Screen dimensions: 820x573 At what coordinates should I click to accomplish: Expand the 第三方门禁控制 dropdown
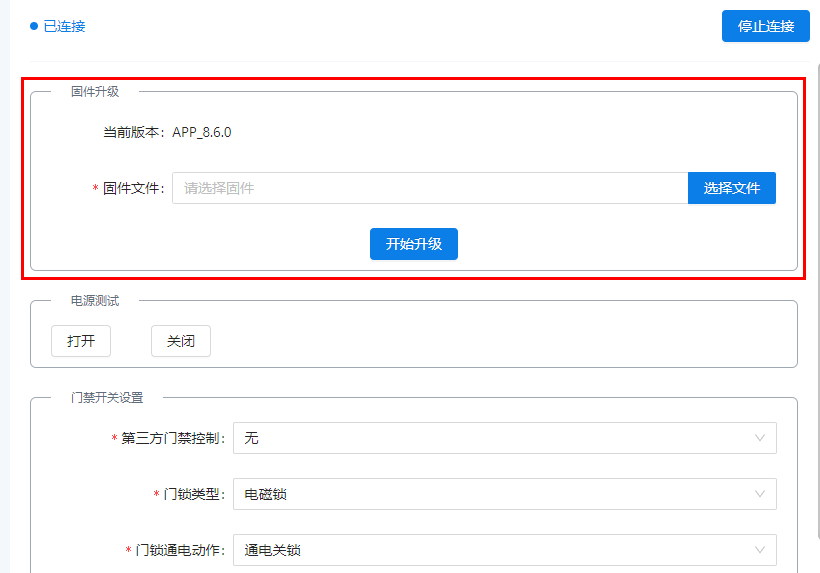(x=504, y=438)
